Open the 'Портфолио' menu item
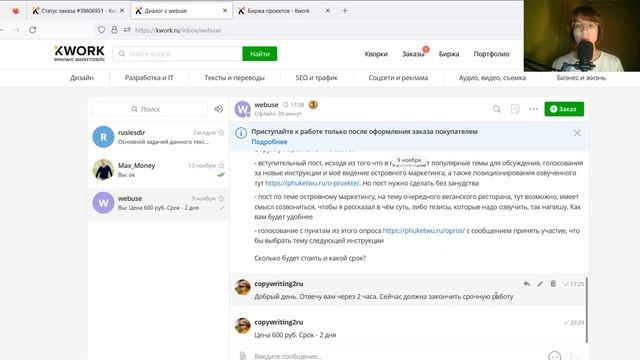Viewport: 640px width, 360px height. 491,54
